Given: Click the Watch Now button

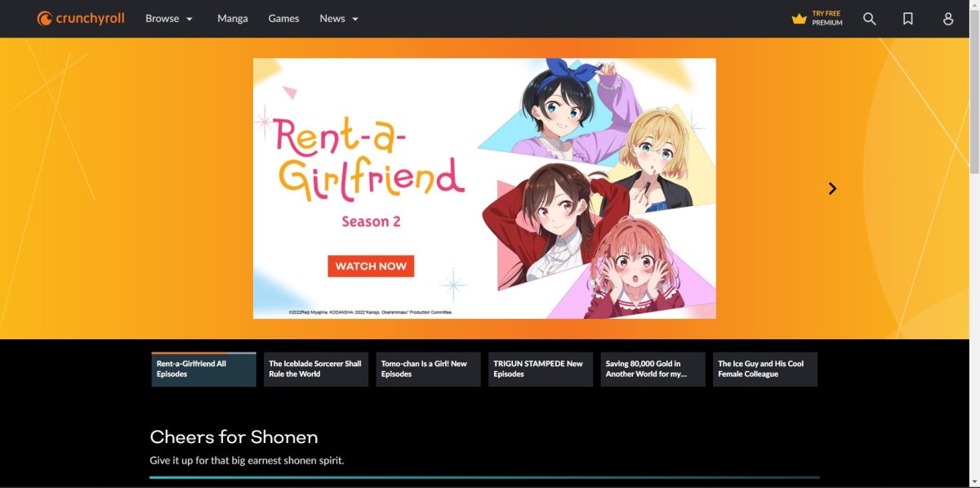Looking at the screenshot, I should pos(371,266).
